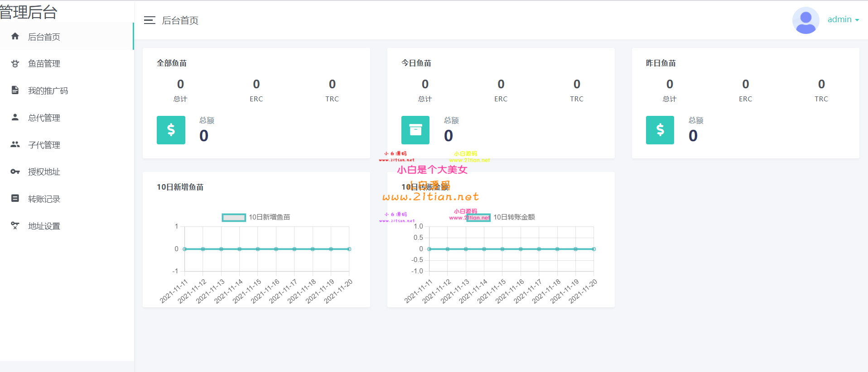
Task: Toggle 10日新增鱼苗 chart legend series
Action: (233, 218)
